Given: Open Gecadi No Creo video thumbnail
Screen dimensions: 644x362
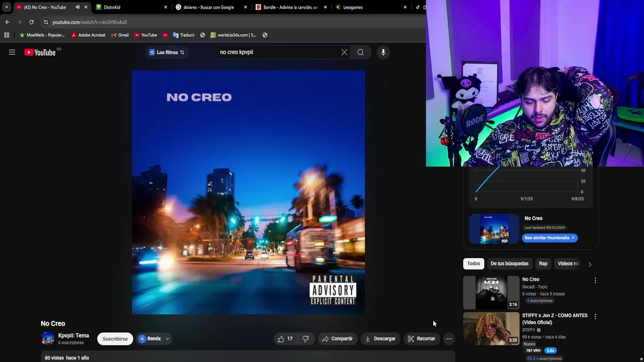Looking at the screenshot, I should [491, 292].
